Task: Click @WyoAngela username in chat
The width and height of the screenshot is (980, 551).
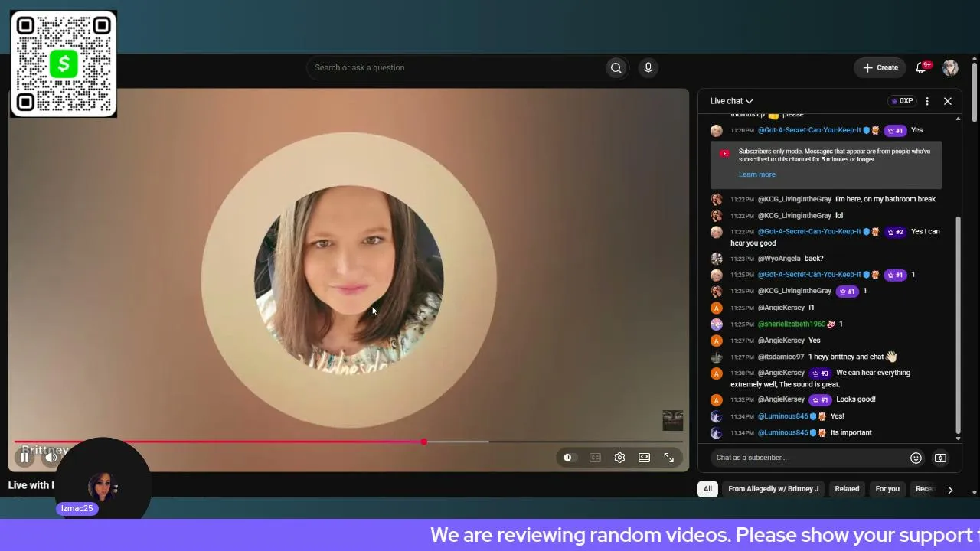Action: (x=779, y=259)
